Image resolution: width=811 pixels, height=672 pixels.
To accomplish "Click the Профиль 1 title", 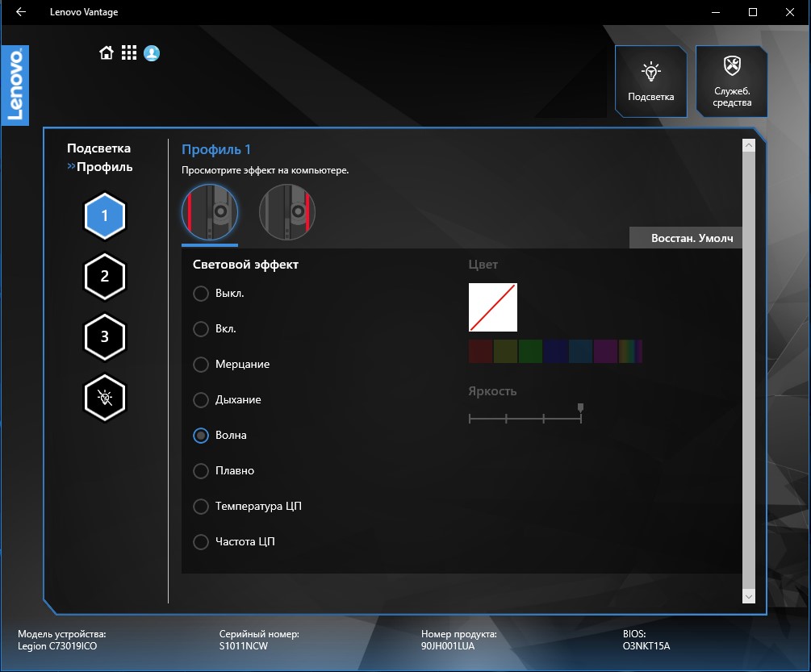I will pos(216,149).
